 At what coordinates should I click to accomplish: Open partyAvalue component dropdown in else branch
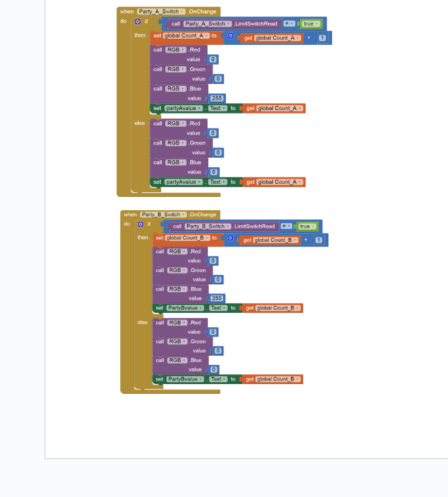point(184,182)
